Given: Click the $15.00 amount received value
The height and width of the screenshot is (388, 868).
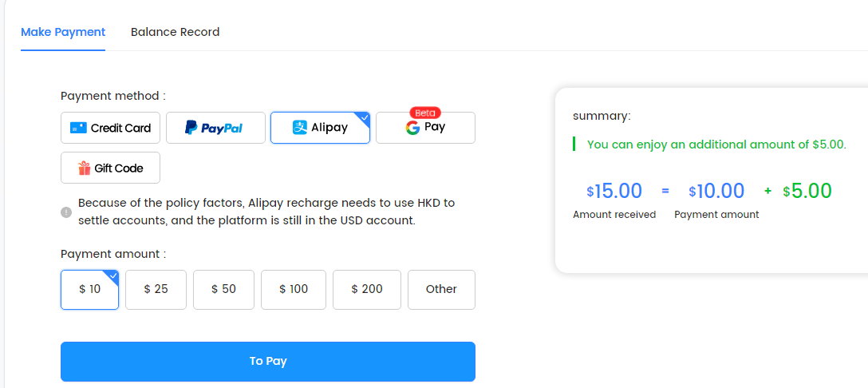Looking at the screenshot, I should [614, 192].
